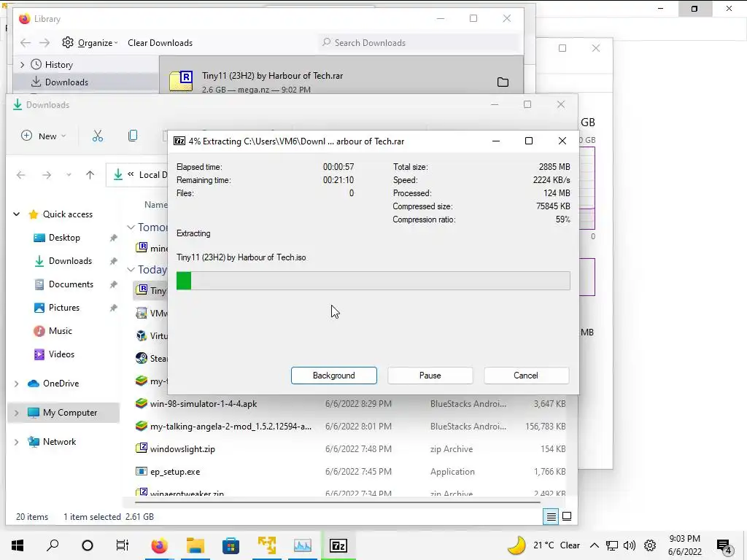Open Task View from taskbar

(123, 545)
